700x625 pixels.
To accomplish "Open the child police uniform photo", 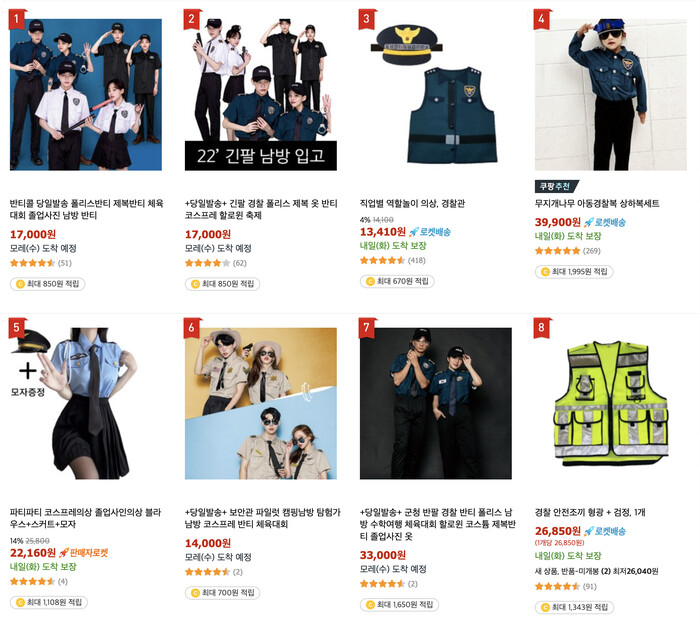I will 611,94.
